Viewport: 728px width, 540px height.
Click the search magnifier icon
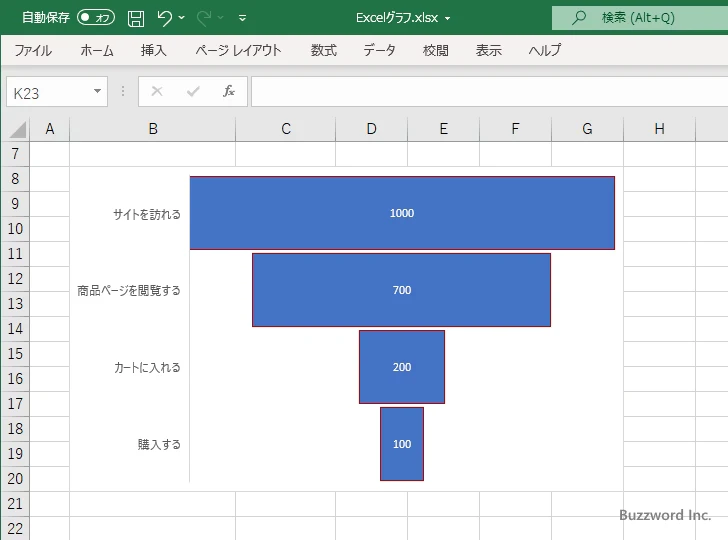(x=579, y=18)
